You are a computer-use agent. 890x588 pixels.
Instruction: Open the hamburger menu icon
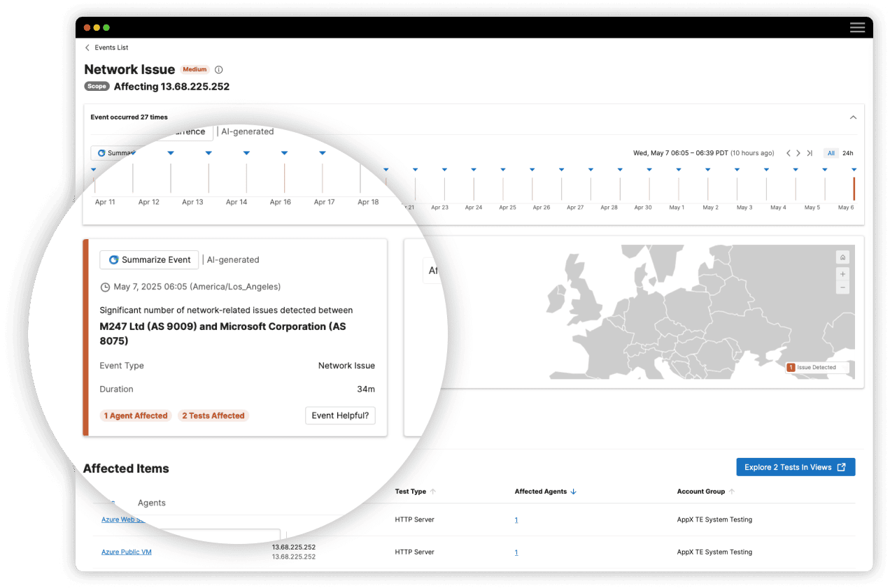[x=857, y=27]
